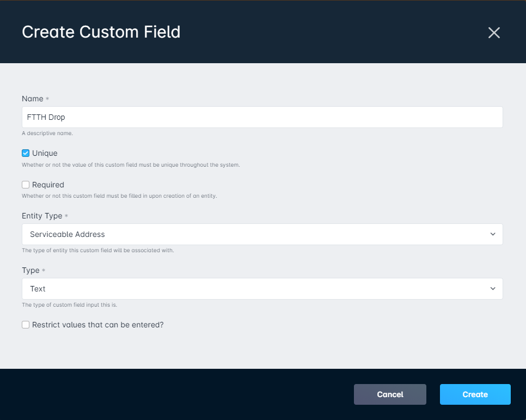
Task: Click the Type field label
Action: coord(30,270)
